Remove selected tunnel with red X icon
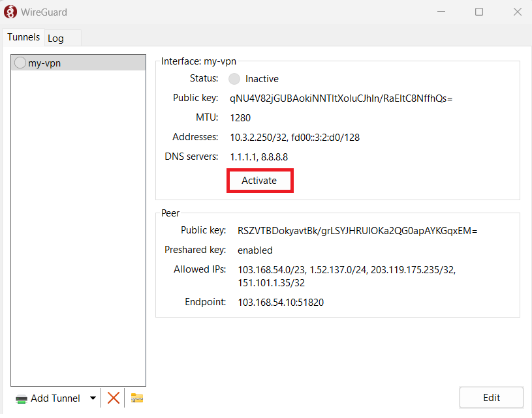The height and width of the screenshot is (418, 532). [114, 398]
